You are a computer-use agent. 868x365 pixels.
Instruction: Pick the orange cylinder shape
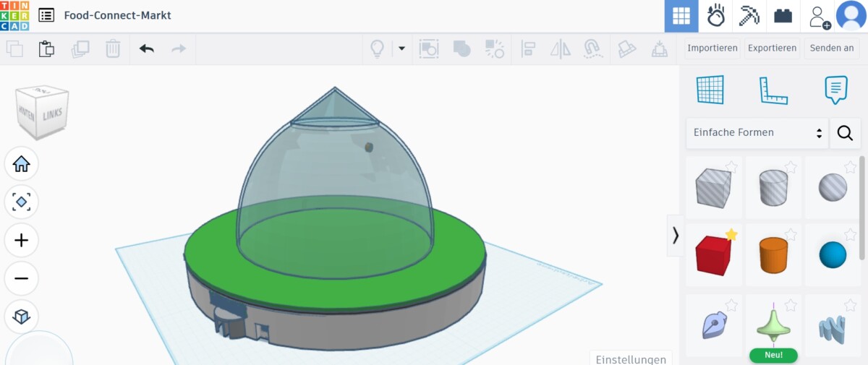(x=773, y=255)
